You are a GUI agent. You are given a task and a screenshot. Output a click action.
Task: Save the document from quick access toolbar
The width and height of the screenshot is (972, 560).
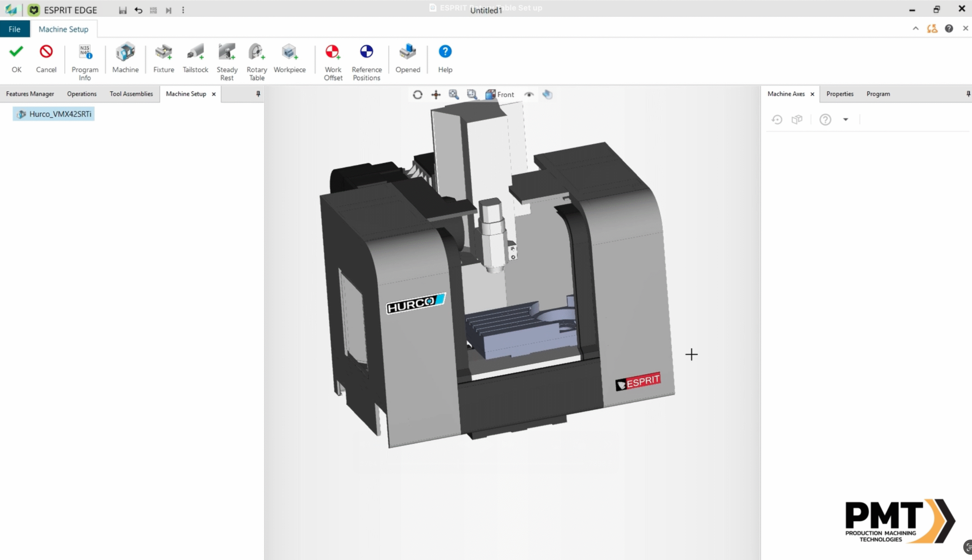click(x=123, y=10)
